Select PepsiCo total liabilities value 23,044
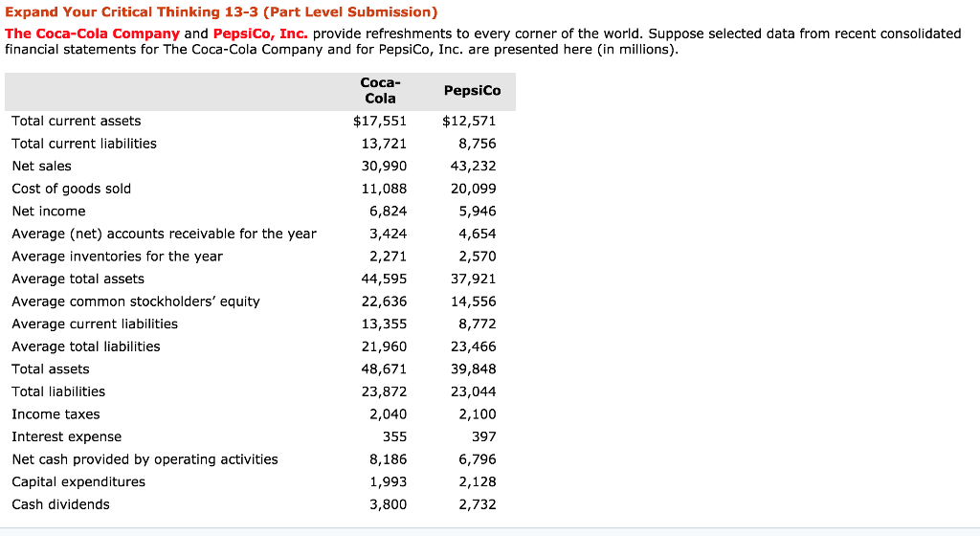This screenshot has height=536, width=980. pos(473,391)
